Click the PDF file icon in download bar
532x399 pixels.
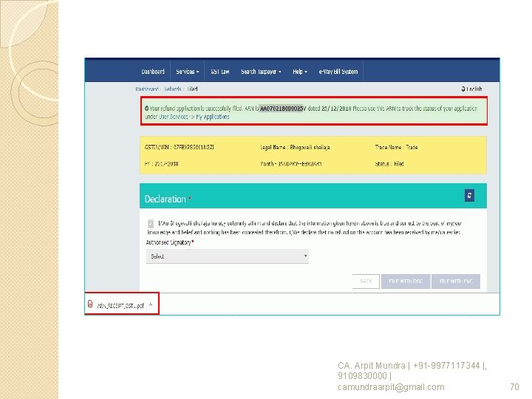[90, 304]
